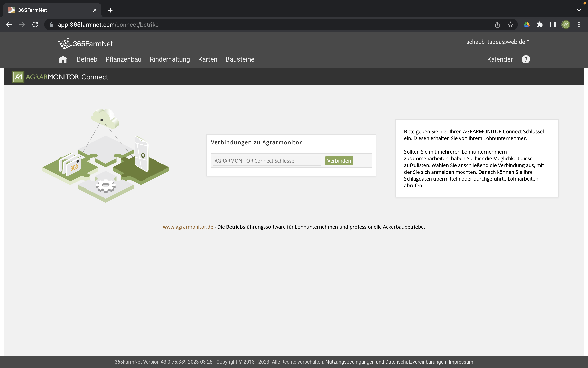588x368 pixels.
Task: Click the AGRARMONITOR Connect AM logo
Action: [18, 77]
